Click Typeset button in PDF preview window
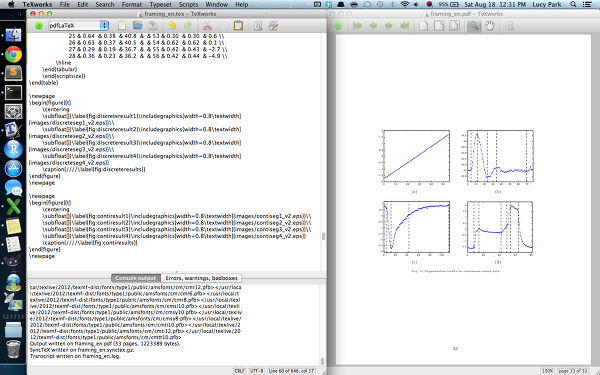Screen dimensions: 600x375 (338, 26)
